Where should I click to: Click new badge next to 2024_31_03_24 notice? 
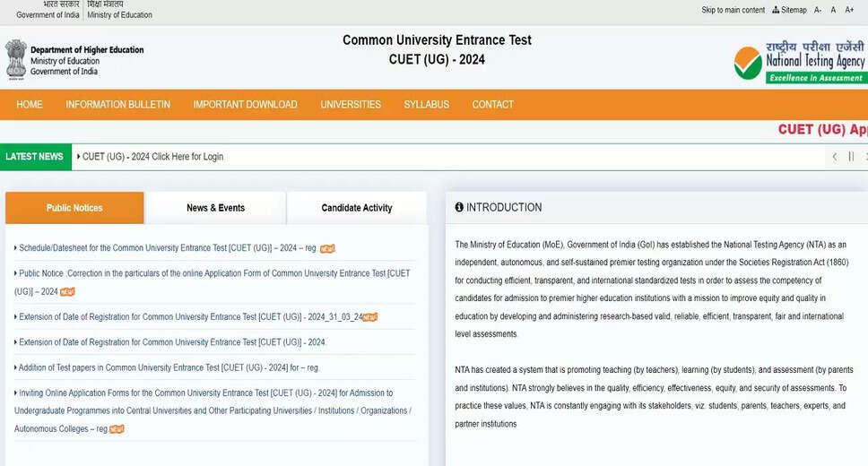click(x=369, y=317)
